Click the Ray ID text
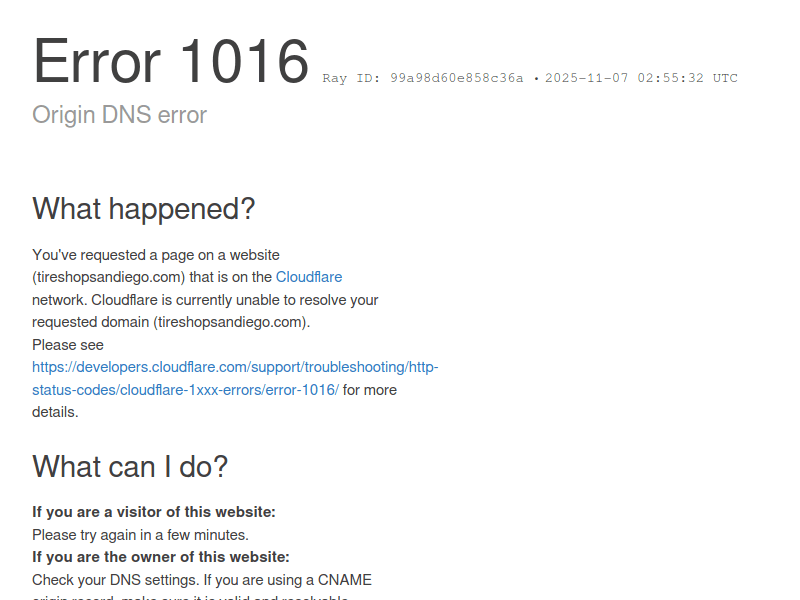 423,78
